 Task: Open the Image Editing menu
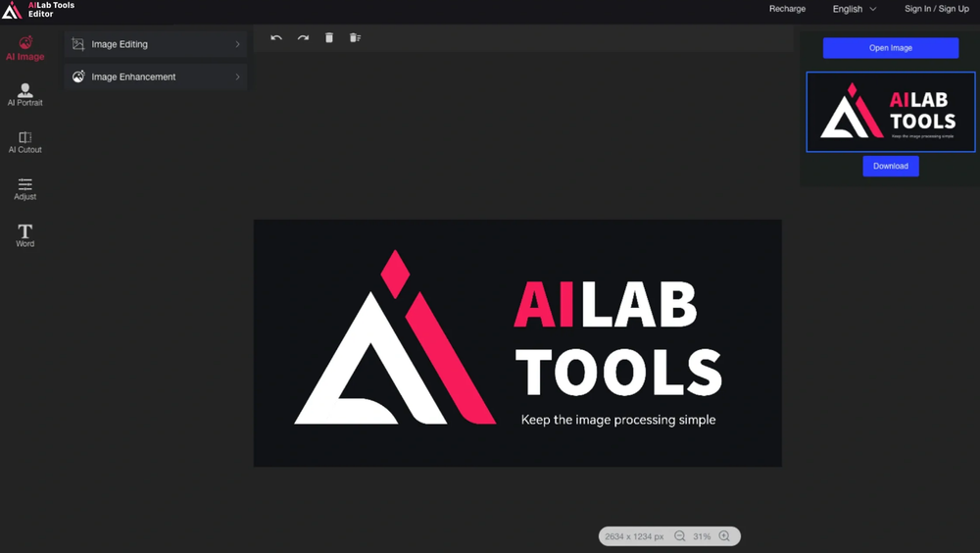(x=156, y=44)
